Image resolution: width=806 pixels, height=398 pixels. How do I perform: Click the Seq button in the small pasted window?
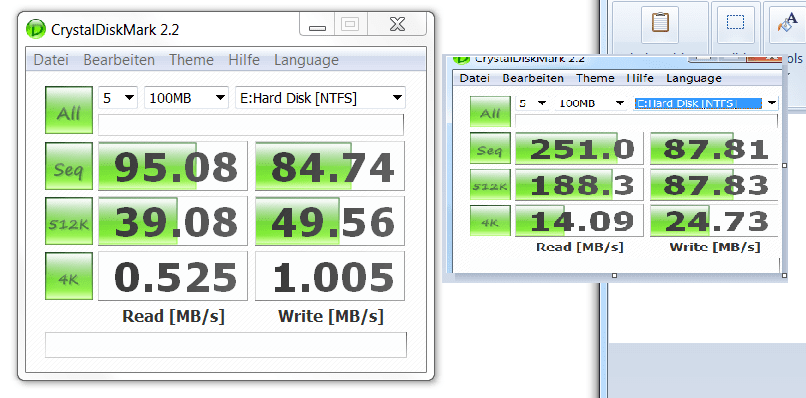[490, 148]
